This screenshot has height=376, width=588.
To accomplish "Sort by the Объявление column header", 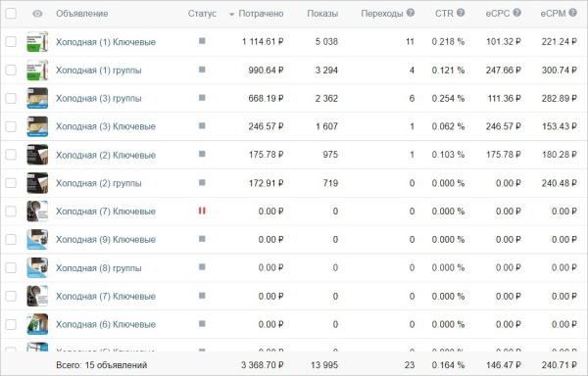I will click(x=81, y=14).
